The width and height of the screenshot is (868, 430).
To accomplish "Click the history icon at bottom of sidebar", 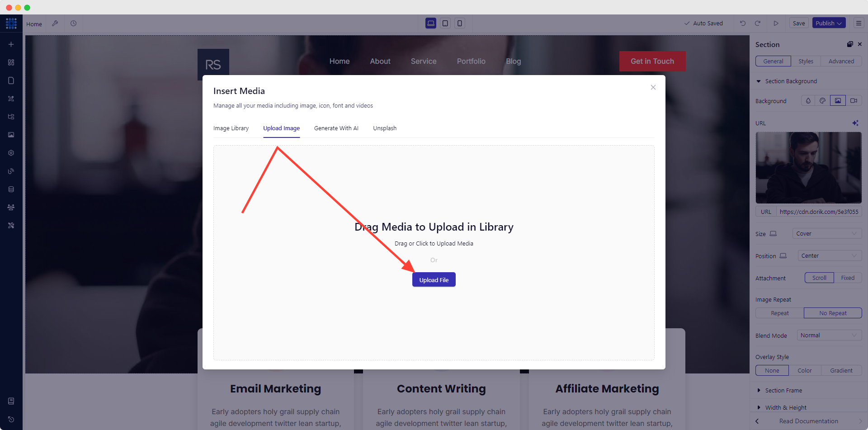I will [x=11, y=419].
